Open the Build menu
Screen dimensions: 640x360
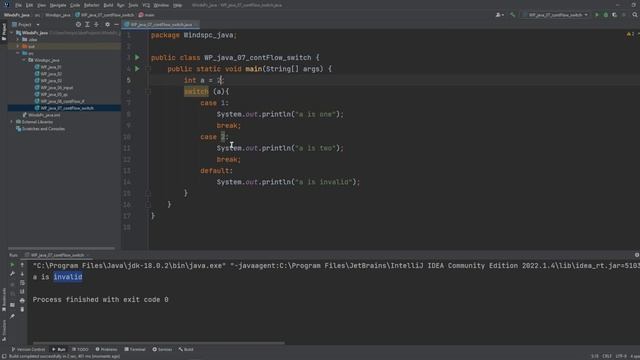108,5
